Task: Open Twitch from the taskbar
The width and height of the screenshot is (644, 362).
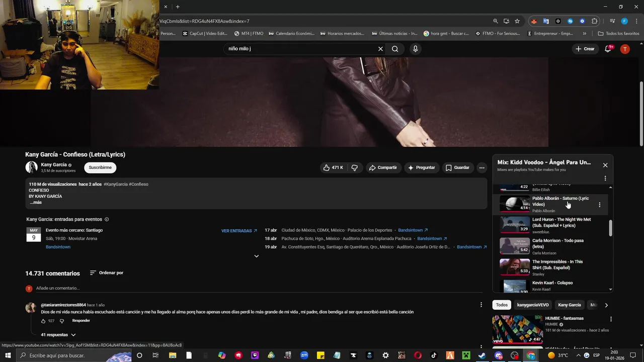Action: click(x=255, y=355)
